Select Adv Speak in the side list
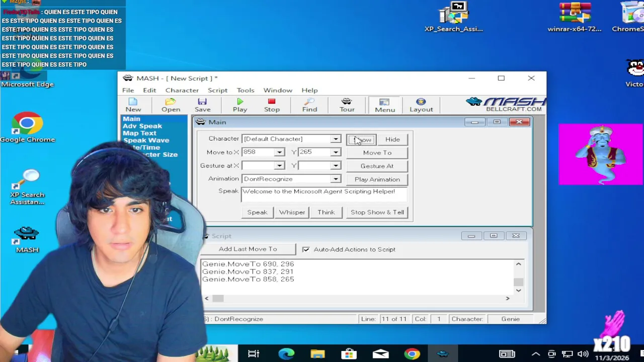644x362 pixels. [142, 126]
